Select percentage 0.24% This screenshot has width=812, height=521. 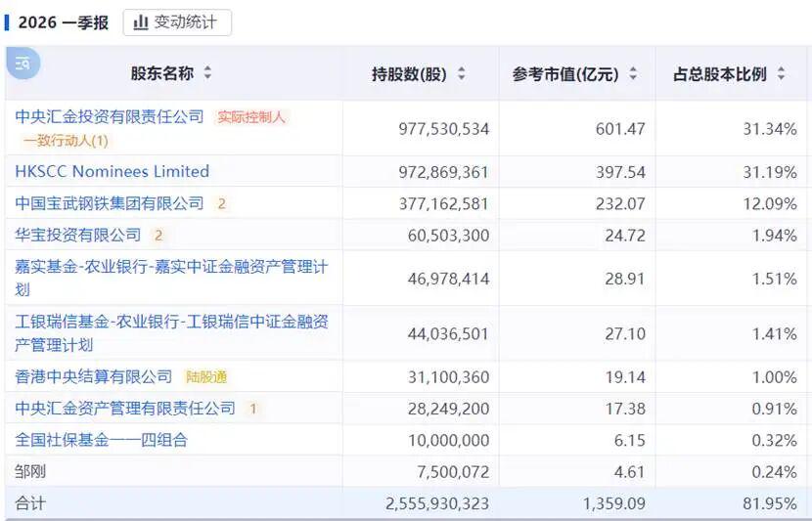(x=775, y=472)
